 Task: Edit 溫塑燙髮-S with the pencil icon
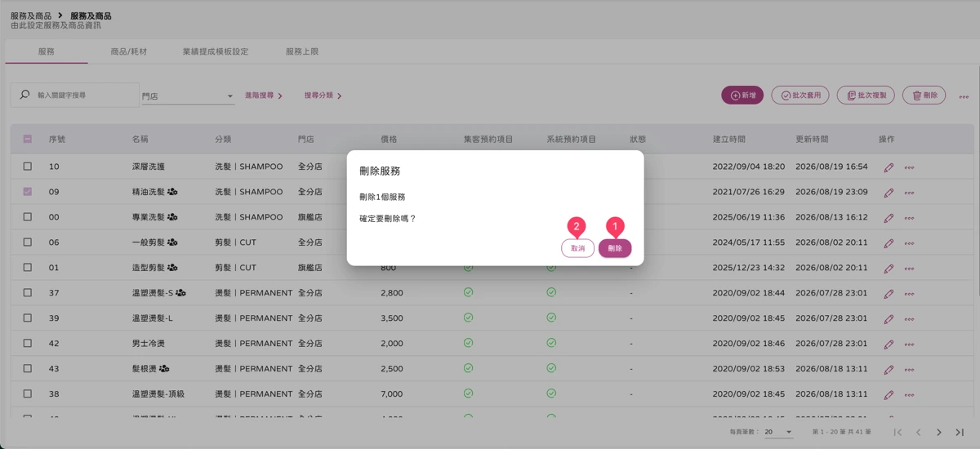click(x=889, y=293)
